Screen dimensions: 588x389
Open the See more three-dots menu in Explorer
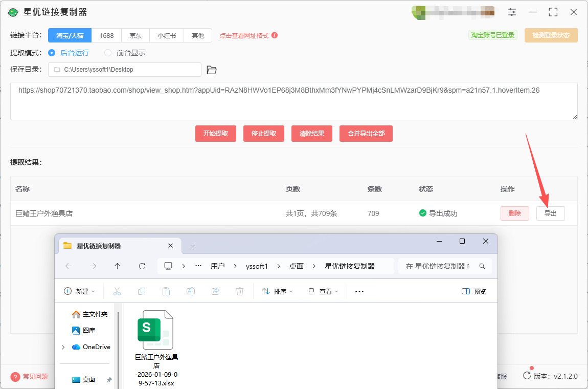pyautogui.click(x=359, y=291)
